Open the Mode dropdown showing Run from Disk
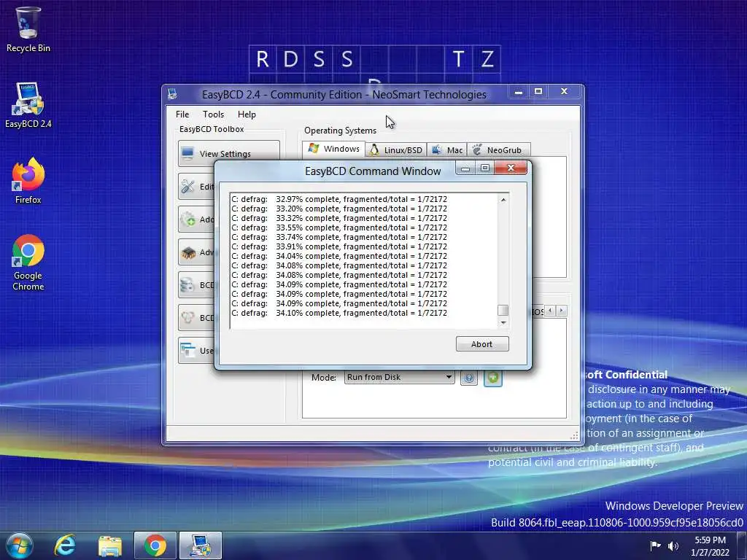The width and height of the screenshot is (747, 560). pyautogui.click(x=399, y=377)
